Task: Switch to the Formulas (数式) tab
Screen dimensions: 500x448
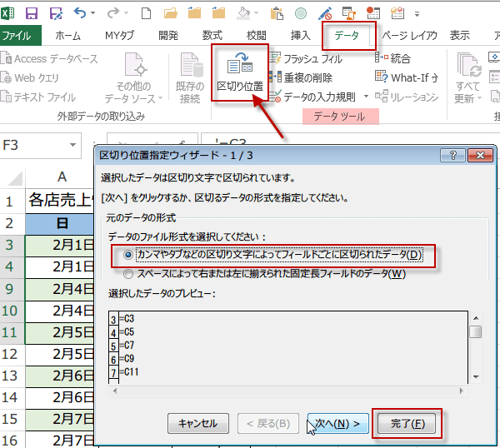Action: (212, 35)
